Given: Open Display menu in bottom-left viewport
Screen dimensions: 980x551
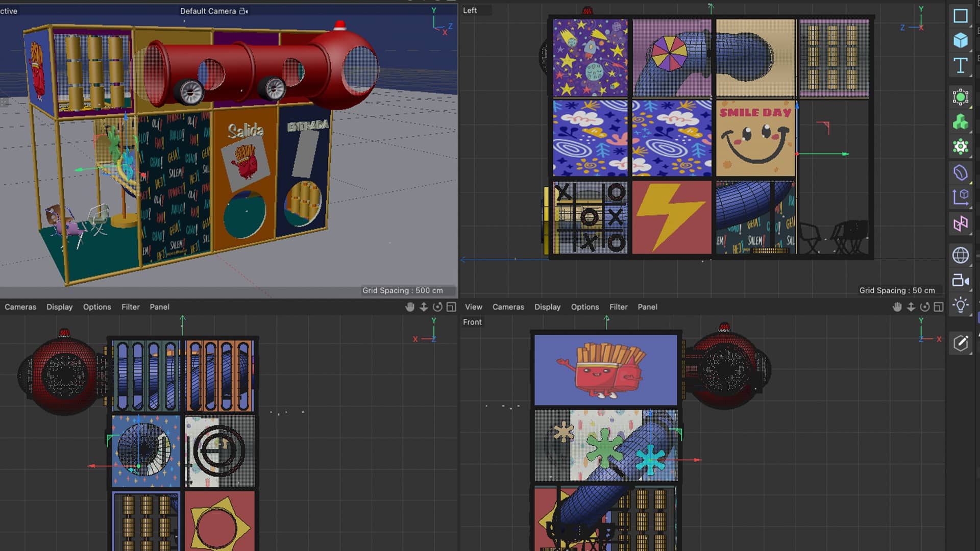Looking at the screenshot, I should pos(60,307).
